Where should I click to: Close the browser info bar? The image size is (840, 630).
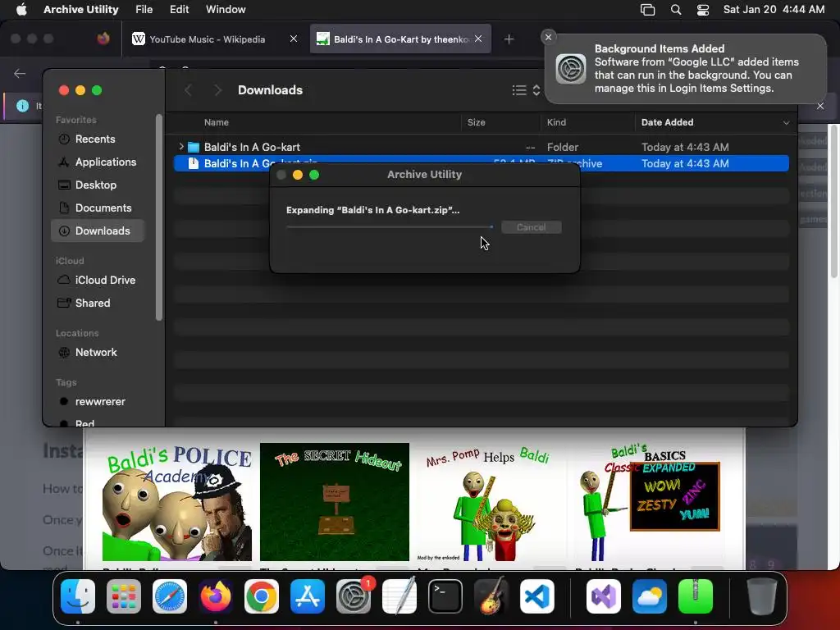(x=820, y=106)
